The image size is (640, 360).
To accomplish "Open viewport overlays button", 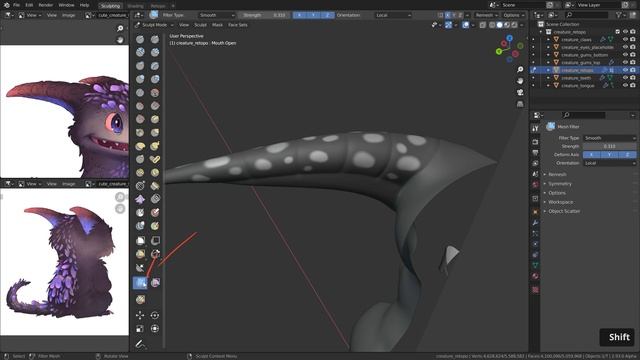I will (x=466, y=25).
